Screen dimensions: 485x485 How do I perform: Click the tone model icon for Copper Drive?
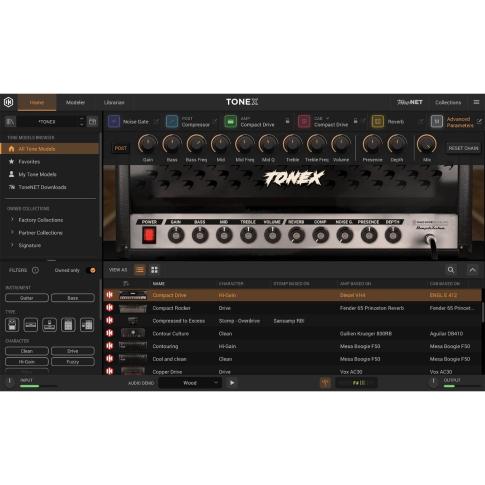(x=110, y=371)
